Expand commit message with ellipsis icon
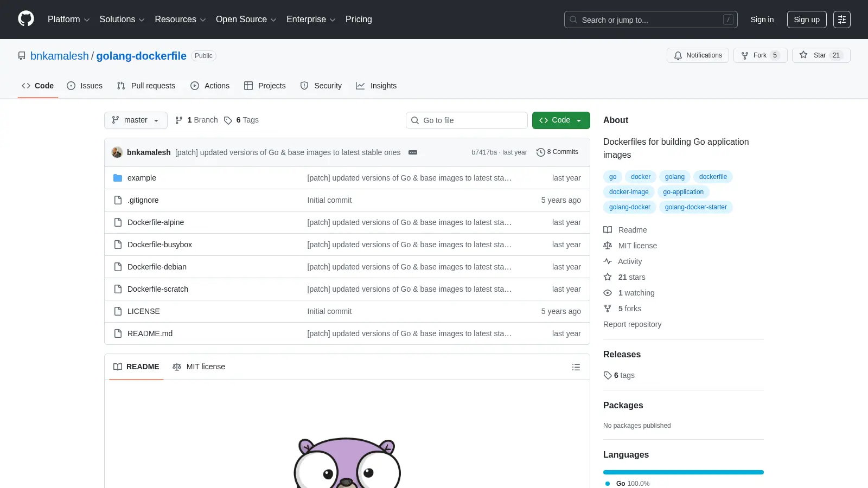This screenshot has width=868, height=488. 413,152
